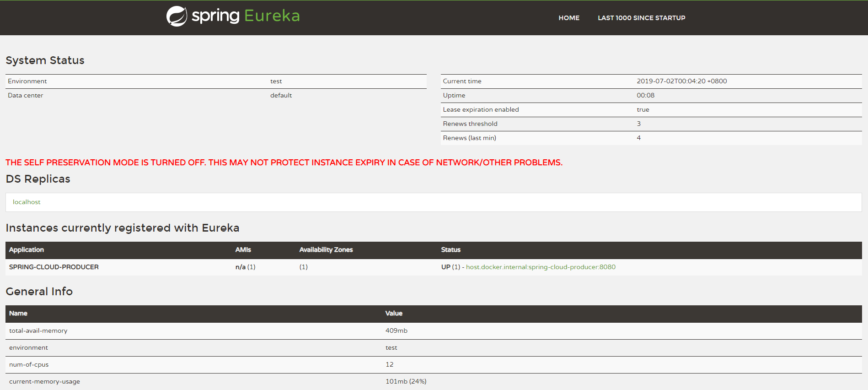
Task: Click the Lease expiration enabled label
Action: pyautogui.click(x=481, y=109)
